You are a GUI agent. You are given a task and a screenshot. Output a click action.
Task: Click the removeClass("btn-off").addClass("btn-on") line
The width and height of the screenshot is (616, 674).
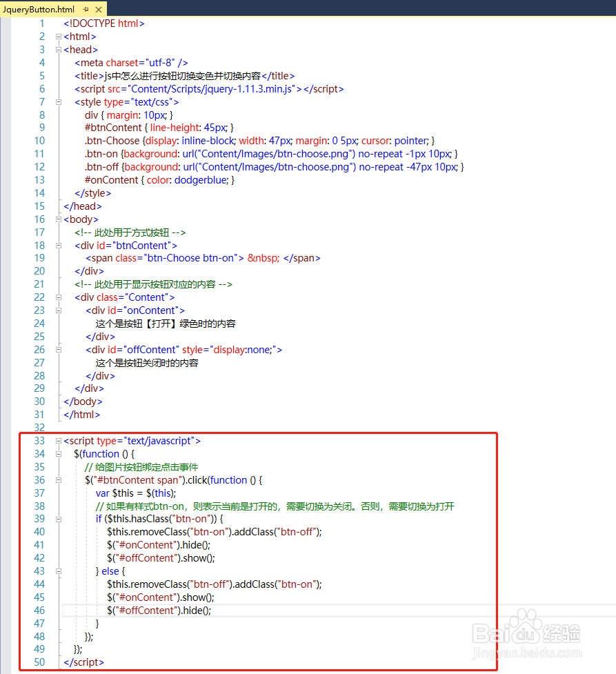click(x=215, y=584)
